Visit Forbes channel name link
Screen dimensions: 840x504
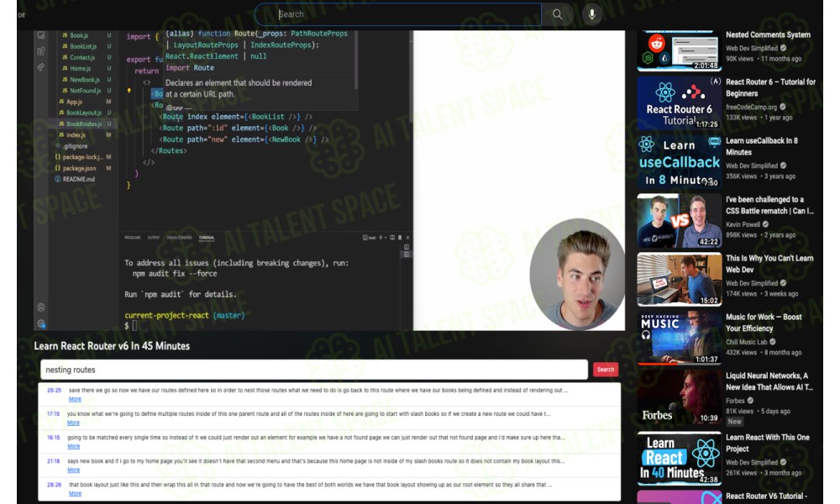[x=735, y=401]
